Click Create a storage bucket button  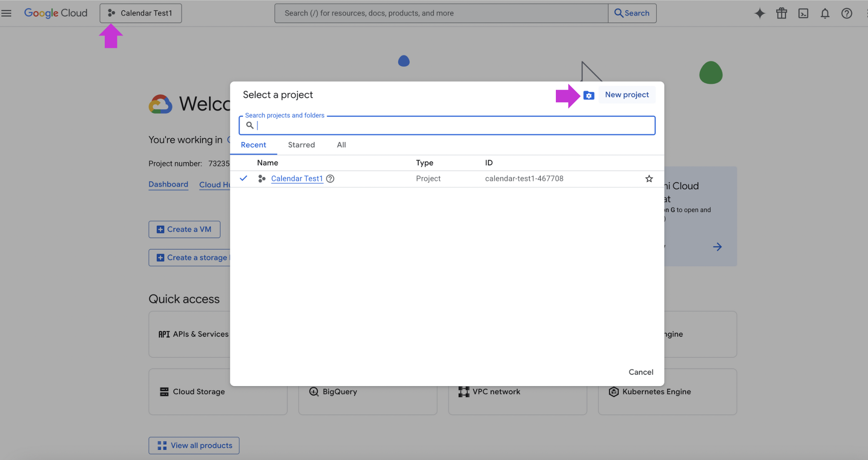[x=189, y=258]
